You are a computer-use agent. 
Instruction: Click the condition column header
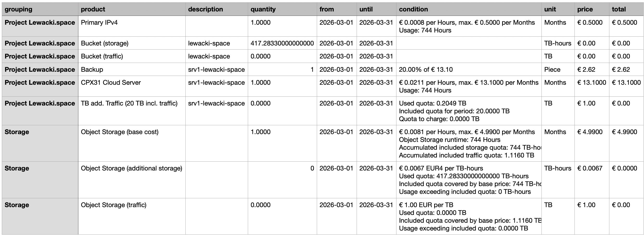click(469, 9)
